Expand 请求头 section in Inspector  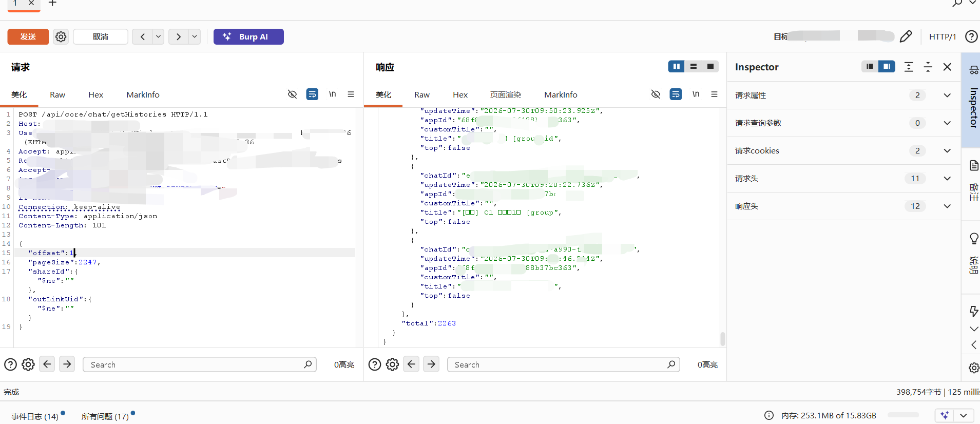click(x=947, y=179)
